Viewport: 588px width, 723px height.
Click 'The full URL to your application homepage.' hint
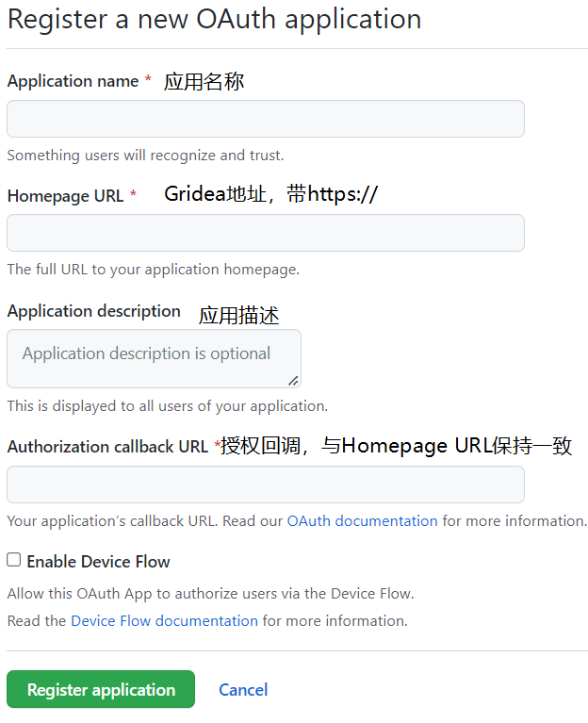(x=154, y=270)
